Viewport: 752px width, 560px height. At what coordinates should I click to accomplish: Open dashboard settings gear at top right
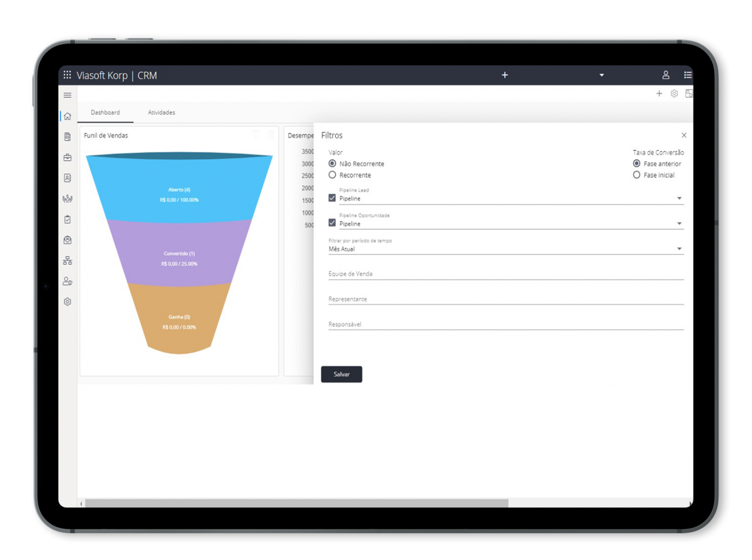pyautogui.click(x=674, y=93)
